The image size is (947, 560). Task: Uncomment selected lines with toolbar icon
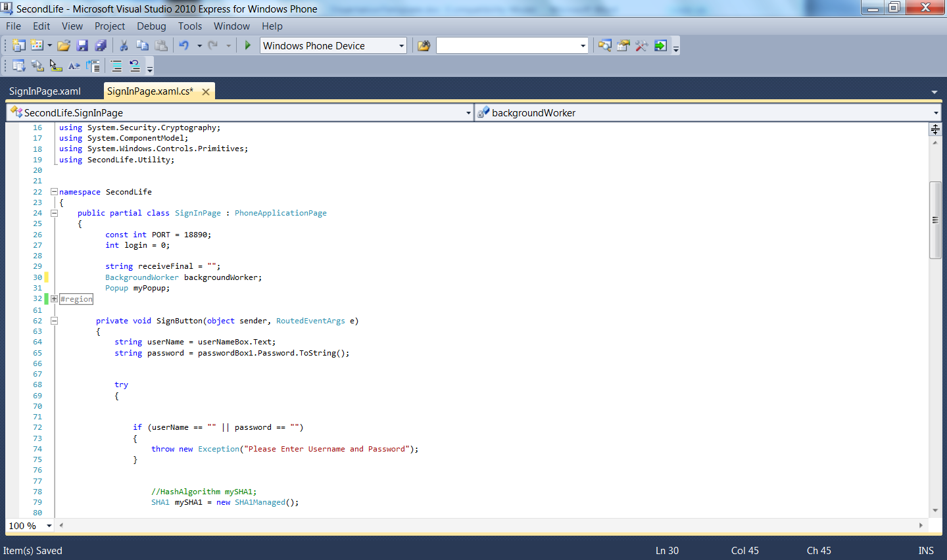pos(135,66)
